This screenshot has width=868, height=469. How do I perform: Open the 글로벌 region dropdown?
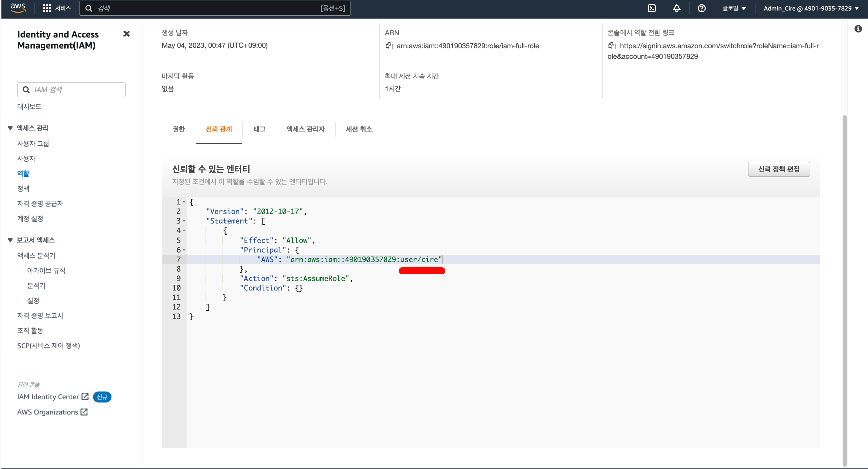tap(734, 8)
